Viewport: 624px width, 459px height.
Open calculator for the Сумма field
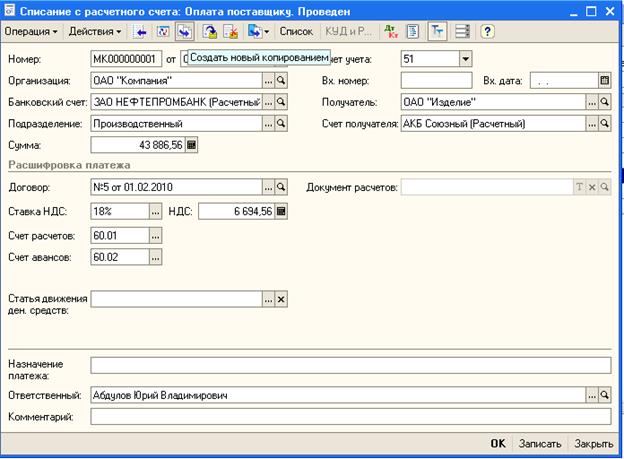tap(192, 145)
